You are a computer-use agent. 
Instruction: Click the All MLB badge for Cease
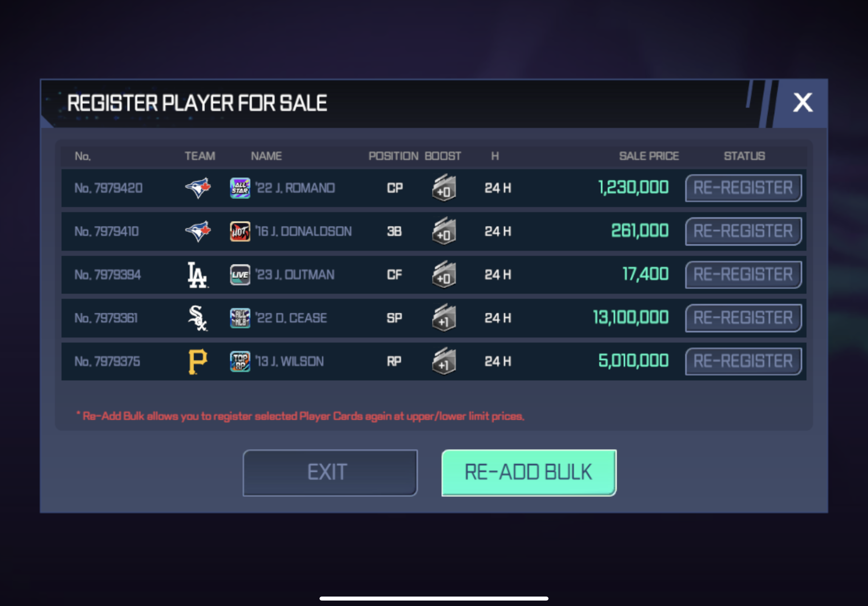click(240, 318)
